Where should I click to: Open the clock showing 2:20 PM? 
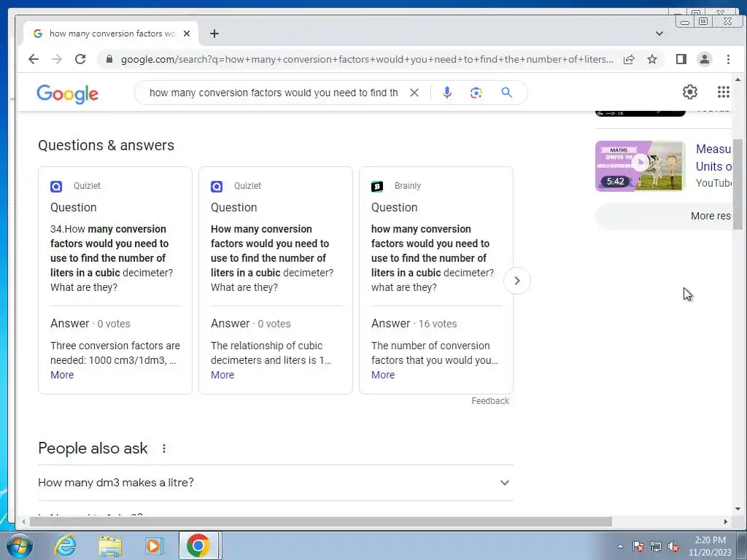pos(710,546)
